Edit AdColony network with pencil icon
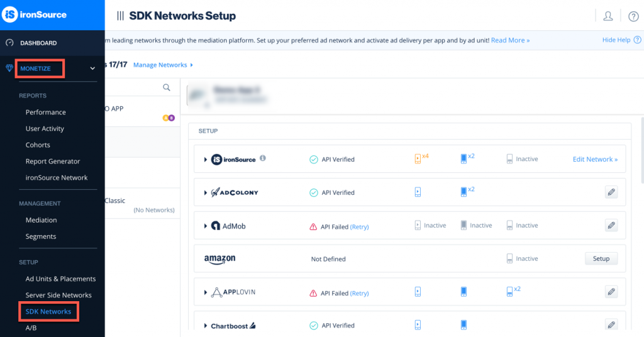This screenshot has height=337, width=644. click(x=611, y=192)
